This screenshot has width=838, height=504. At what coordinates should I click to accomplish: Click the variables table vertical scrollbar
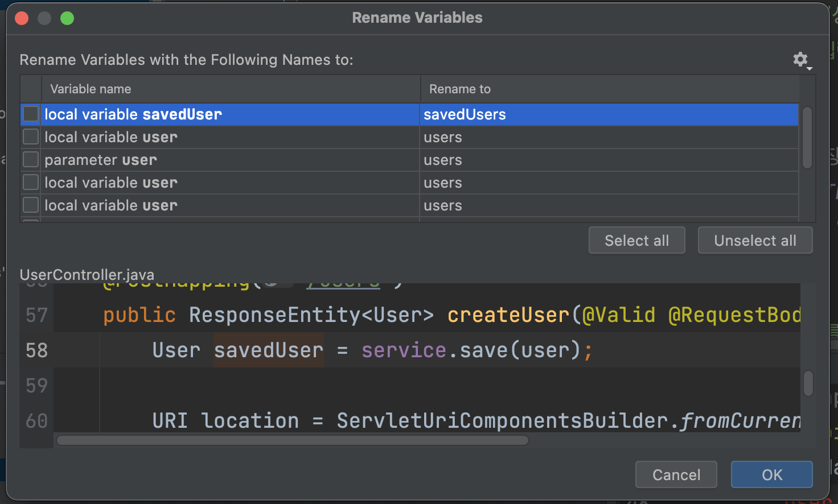[807, 138]
